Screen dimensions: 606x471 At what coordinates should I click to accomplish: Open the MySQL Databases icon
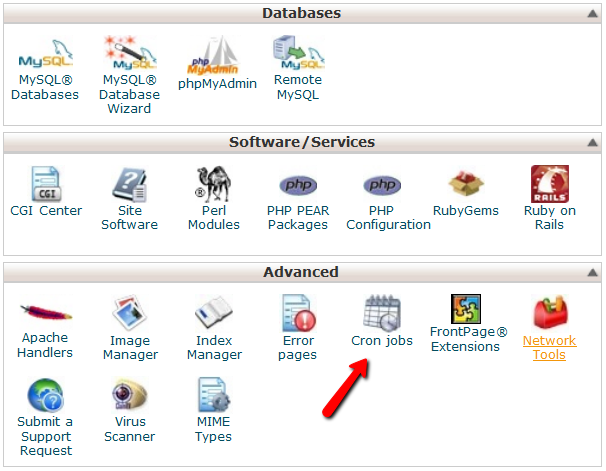pos(44,53)
